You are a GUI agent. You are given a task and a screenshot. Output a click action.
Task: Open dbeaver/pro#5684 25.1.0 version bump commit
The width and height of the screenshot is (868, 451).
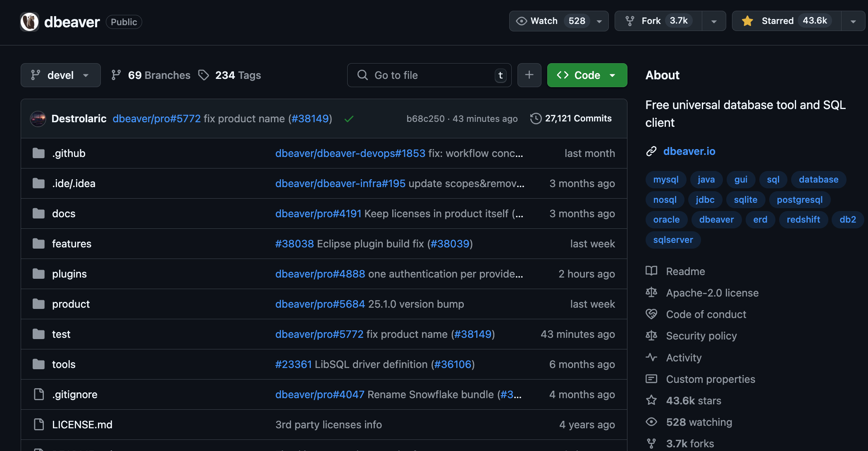[x=370, y=304]
